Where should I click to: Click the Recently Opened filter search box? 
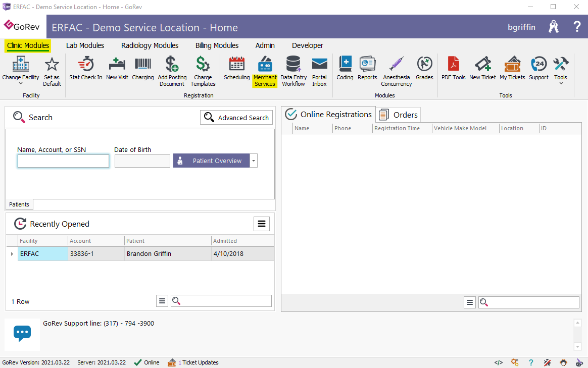pos(221,301)
